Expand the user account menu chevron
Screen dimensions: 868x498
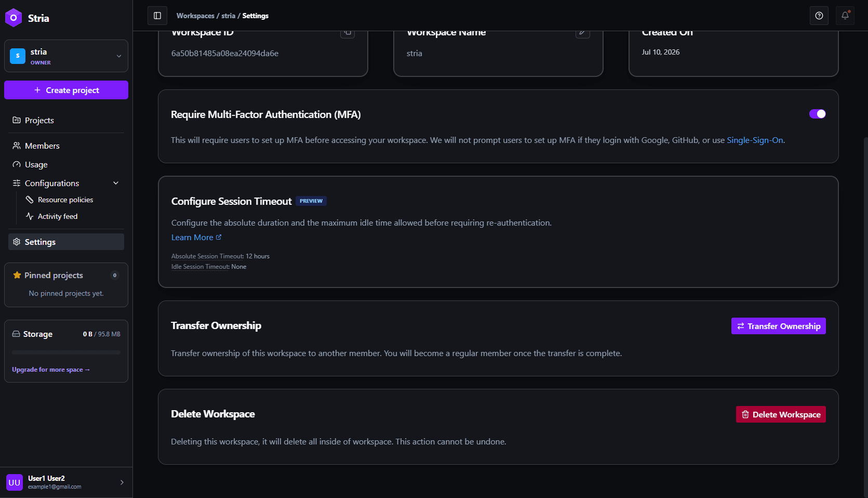[122, 482]
